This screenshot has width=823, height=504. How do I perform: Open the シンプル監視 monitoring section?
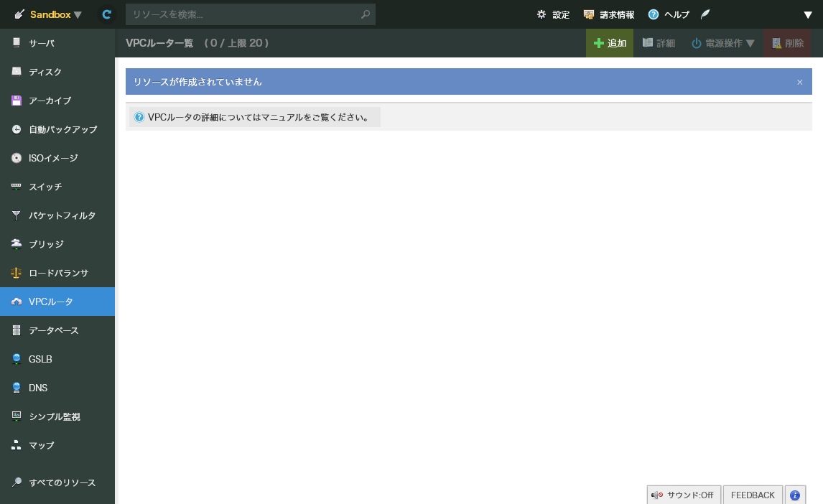point(16,416)
